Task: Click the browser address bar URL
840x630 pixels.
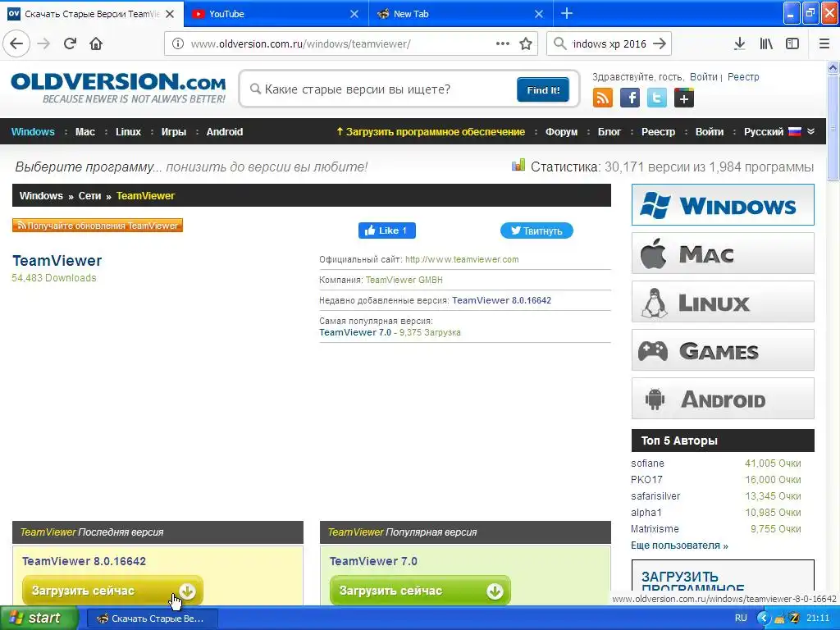Action: (300, 44)
